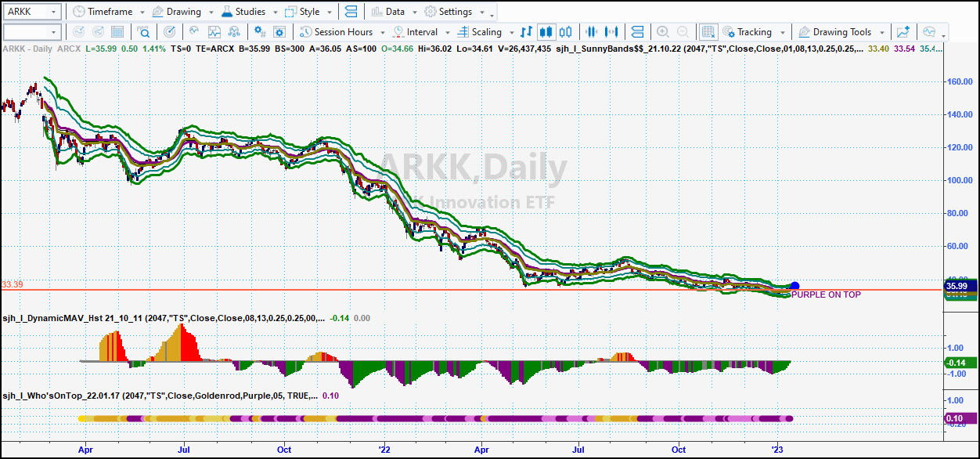Click the stacked panels icon beside Style
Screen dimensions: 980x459
click(351, 12)
